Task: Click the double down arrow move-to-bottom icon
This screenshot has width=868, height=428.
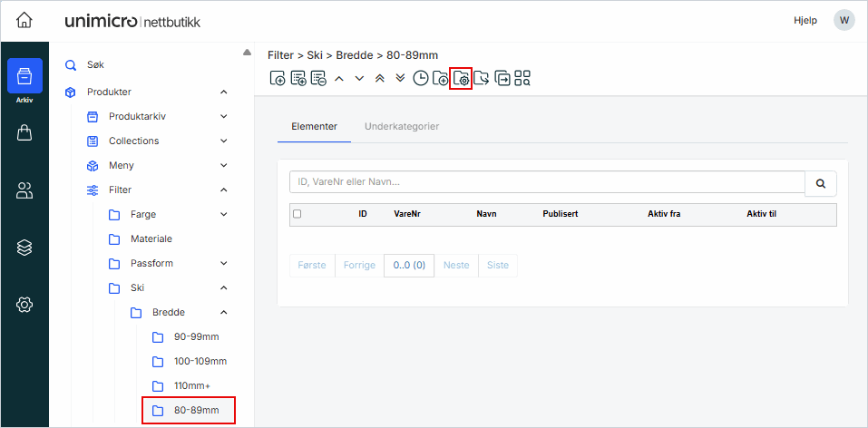Action: (399, 78)
